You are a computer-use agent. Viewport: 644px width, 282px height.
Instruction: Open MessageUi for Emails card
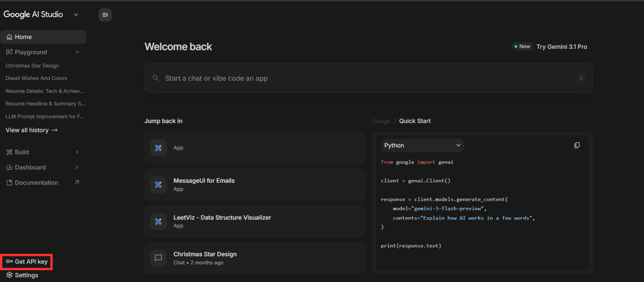[x=255, y=185]
